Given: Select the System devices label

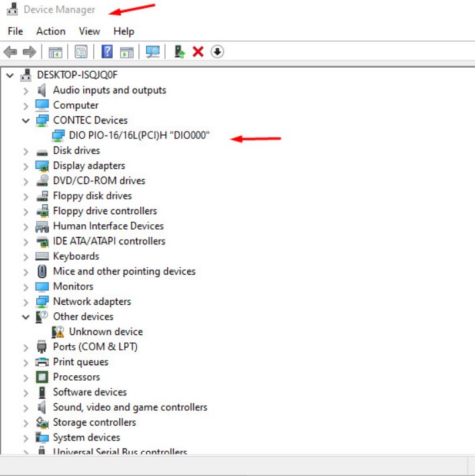Looking at the screenshot, I should point(87,438).
